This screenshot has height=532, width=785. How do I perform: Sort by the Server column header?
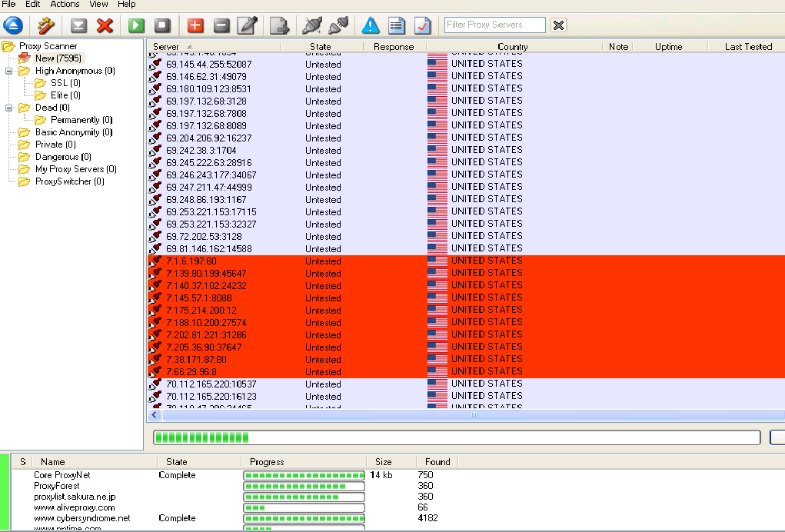[x=166, y=47]
